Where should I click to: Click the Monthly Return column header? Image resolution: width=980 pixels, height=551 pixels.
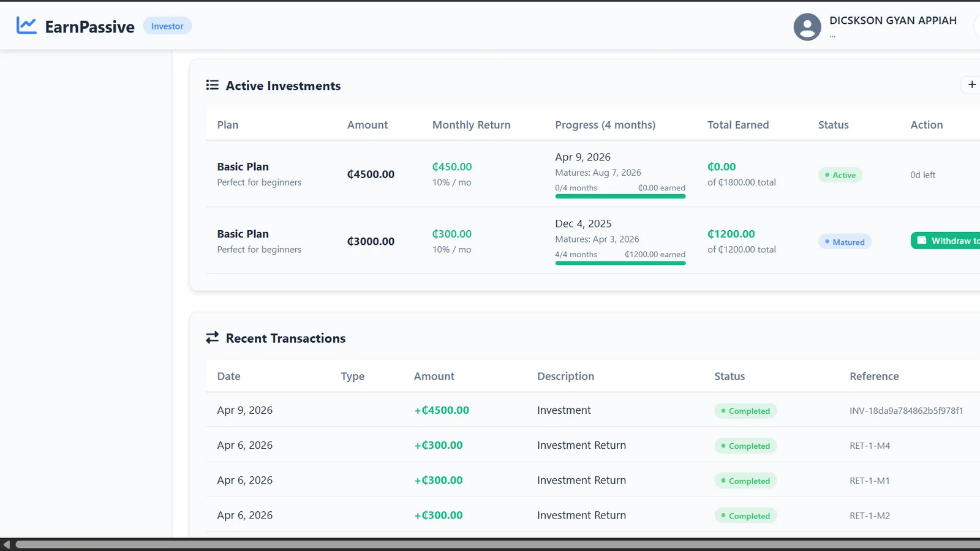[471, 125]
